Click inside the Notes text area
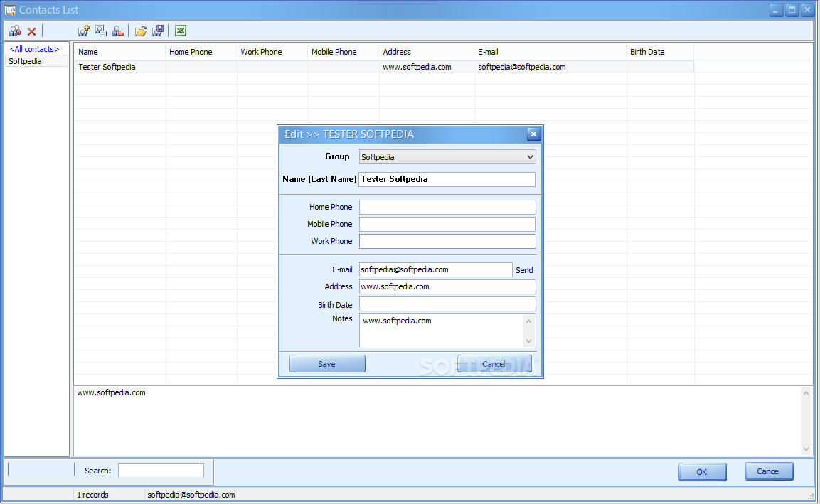820x504 pixels. pos(442,331)
